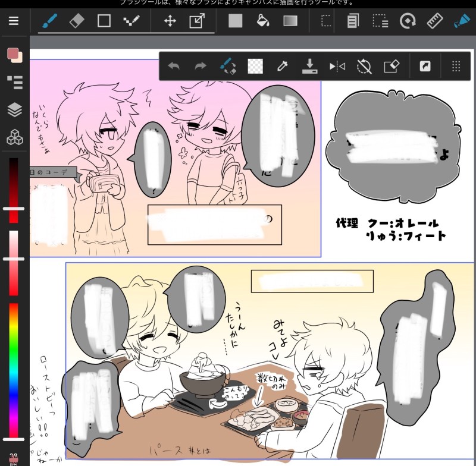
Task: Click the blue marker pen icon
Action: 462,21
